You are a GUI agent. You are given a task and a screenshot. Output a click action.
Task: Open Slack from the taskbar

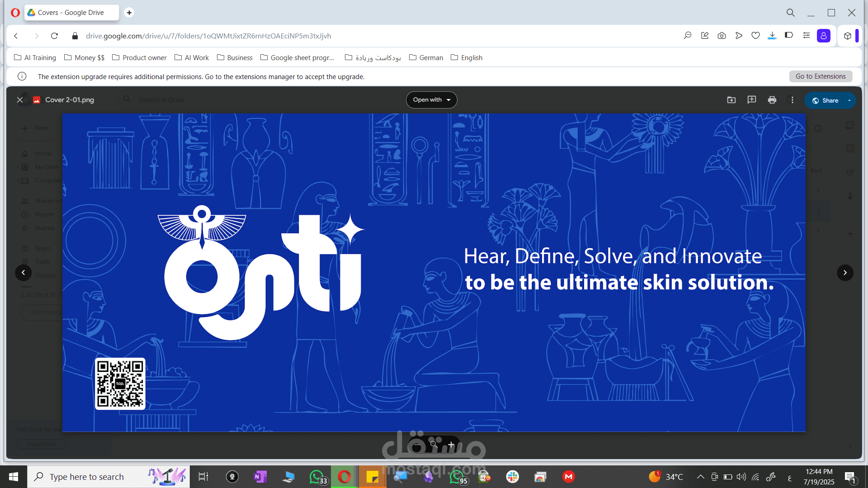pyautogui.click(x=513, y=477)
